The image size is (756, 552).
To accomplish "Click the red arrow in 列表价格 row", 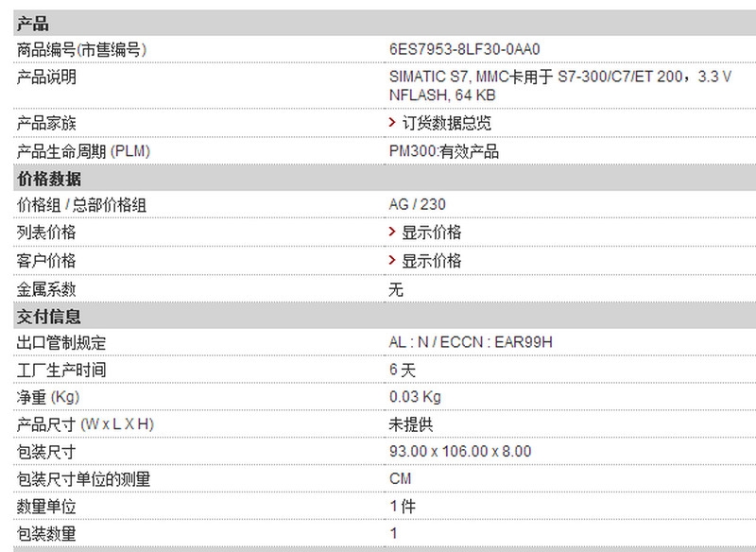I will tap(392, 232).
